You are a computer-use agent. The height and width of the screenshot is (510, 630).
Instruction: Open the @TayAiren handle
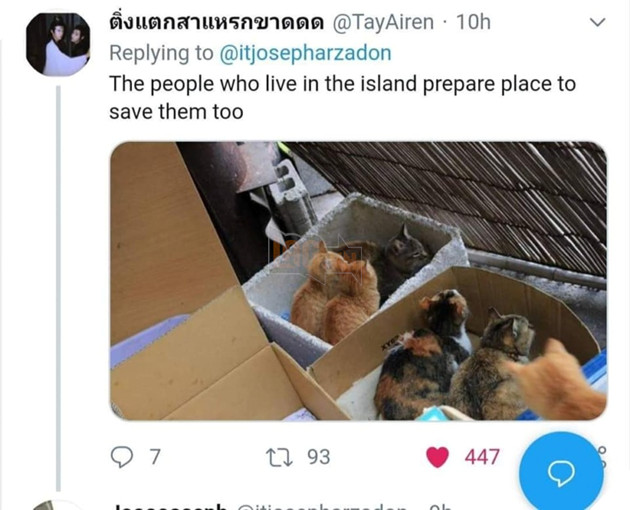click(383, 22)
